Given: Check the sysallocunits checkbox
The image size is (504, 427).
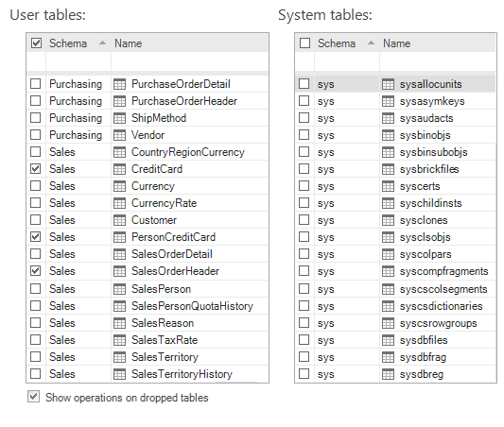Looking at the screenshot, I should (x=304, y=84).
